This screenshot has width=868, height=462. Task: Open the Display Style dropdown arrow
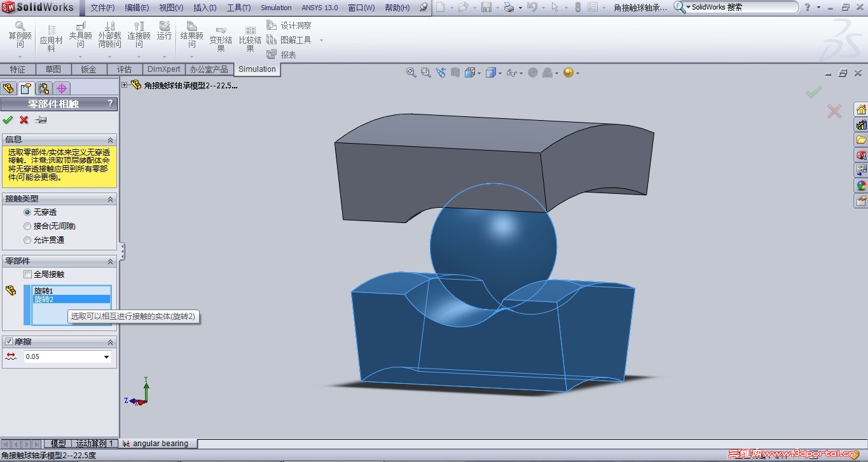click(499, 73)
